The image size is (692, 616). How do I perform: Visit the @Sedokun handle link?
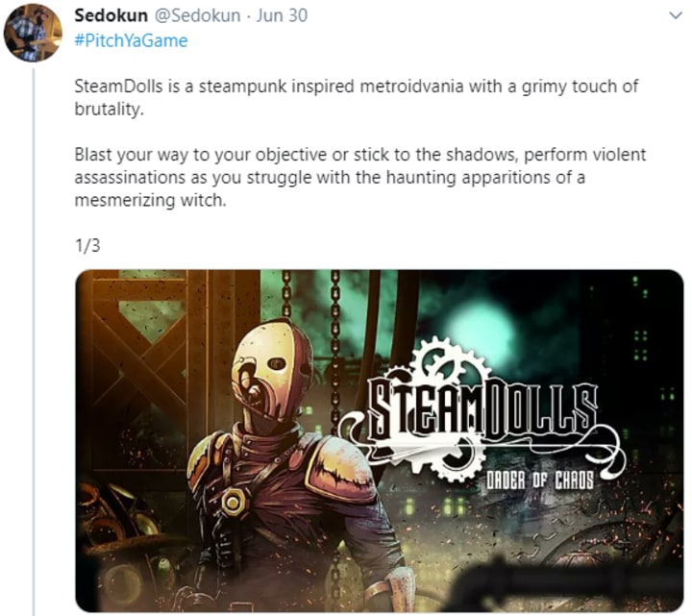[x=197, y=15]
